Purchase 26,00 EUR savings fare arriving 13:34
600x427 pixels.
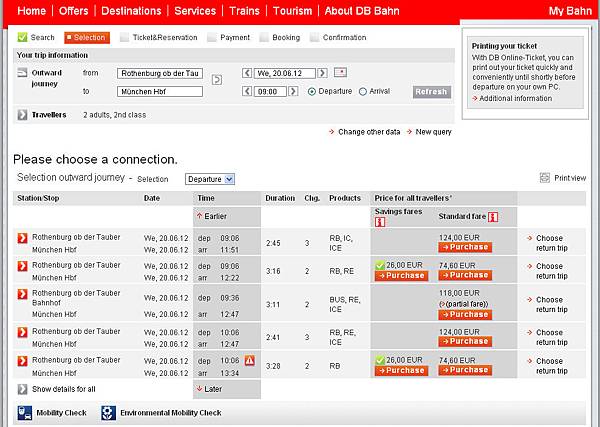401,370
